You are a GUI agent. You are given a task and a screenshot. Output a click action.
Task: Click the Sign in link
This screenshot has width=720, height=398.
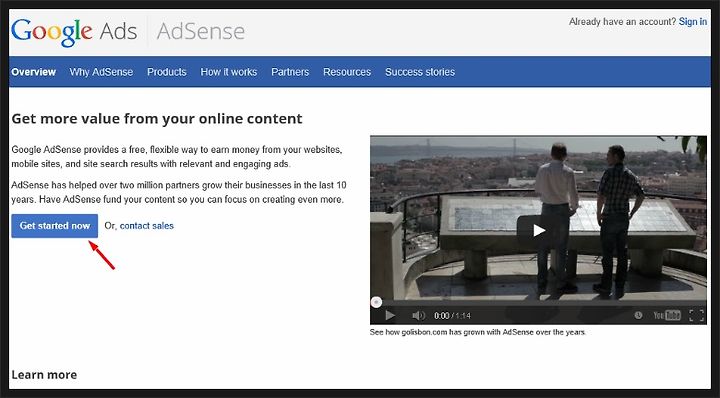click(x=692, y=22)
